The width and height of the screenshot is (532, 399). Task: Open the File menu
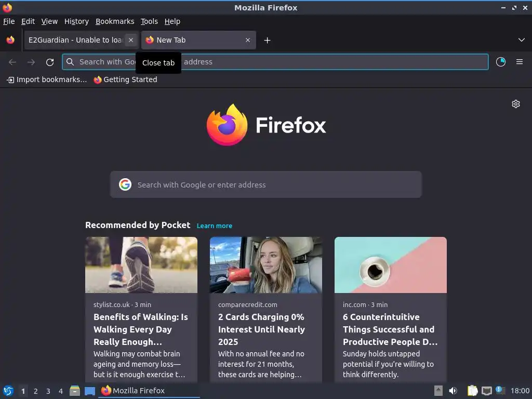9,21
